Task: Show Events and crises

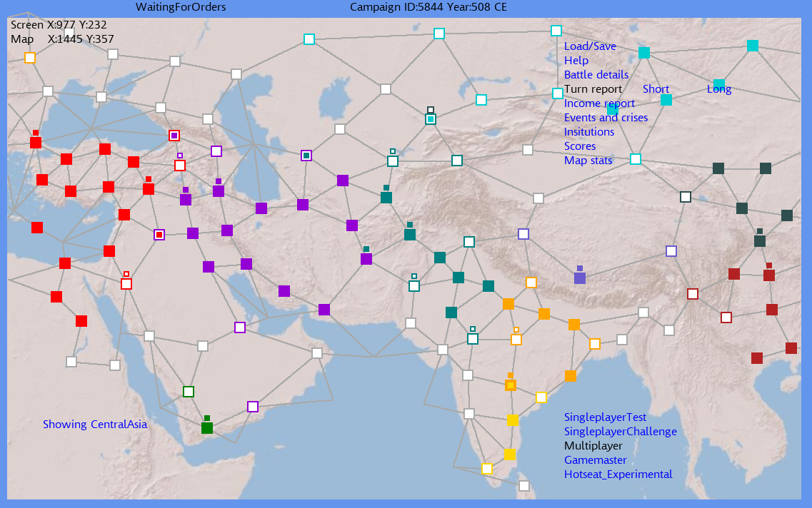Action: click(606, 118)
